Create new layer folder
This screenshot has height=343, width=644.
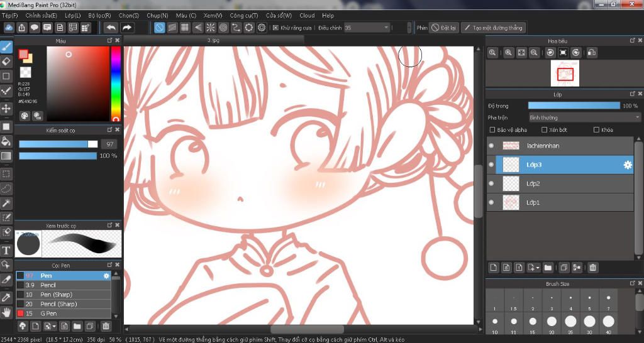(548, 268)
